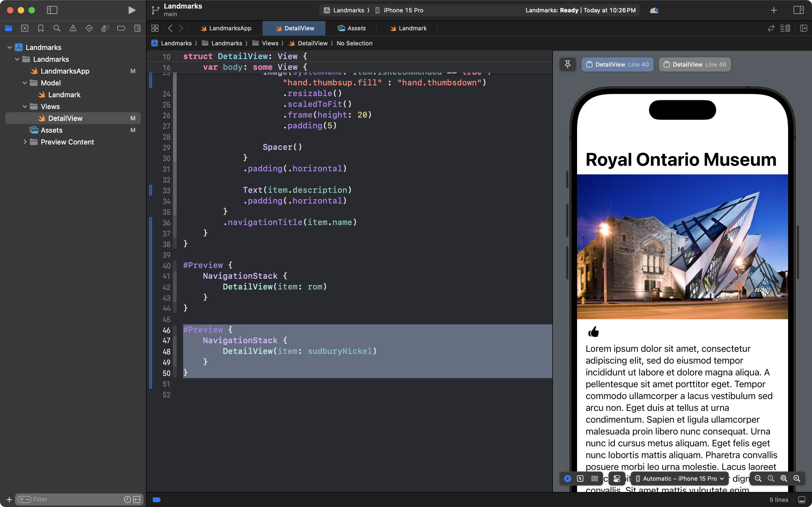Switch preview to Selectable mode

point(580,479)
